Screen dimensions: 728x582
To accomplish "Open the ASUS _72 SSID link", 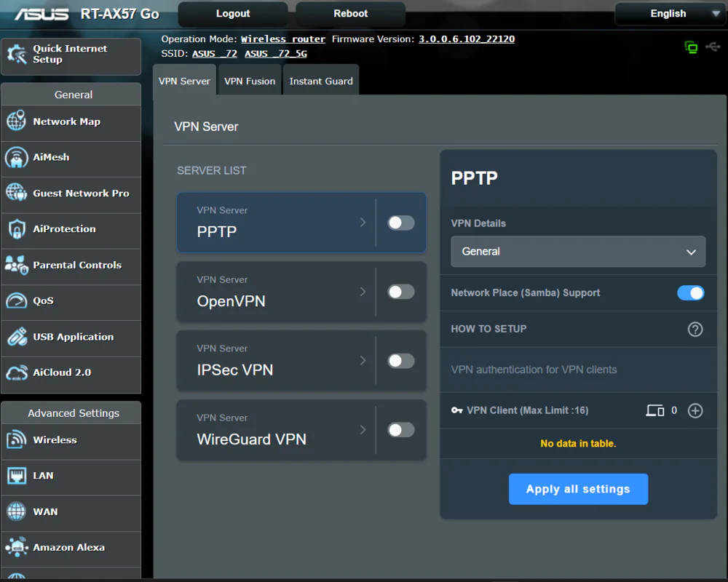I will (x=215, y=54).
